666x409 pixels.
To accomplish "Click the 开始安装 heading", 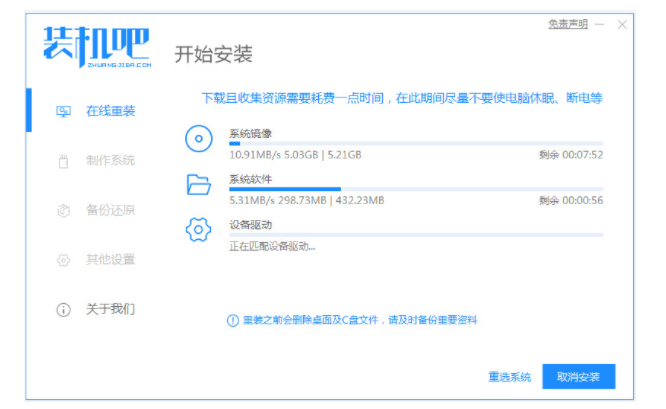I will [x=214, y=54].
